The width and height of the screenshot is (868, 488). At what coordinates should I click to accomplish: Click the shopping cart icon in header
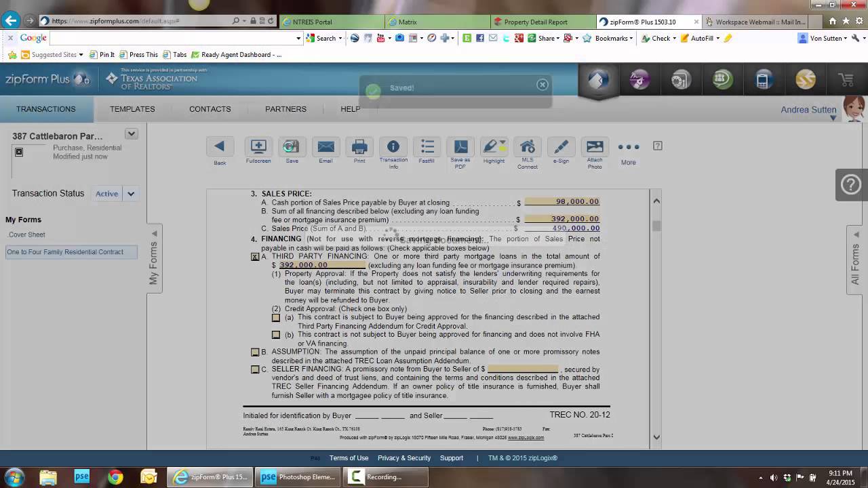(x=846, y=81)
